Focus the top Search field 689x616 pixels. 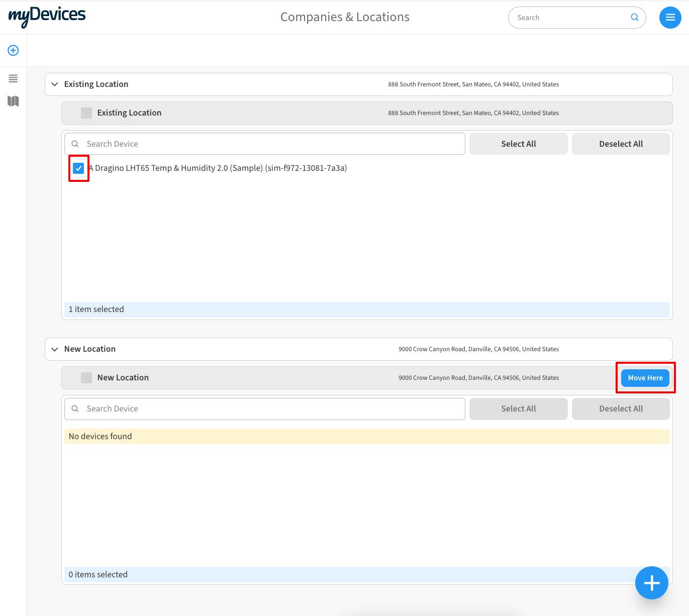point(570,18)
